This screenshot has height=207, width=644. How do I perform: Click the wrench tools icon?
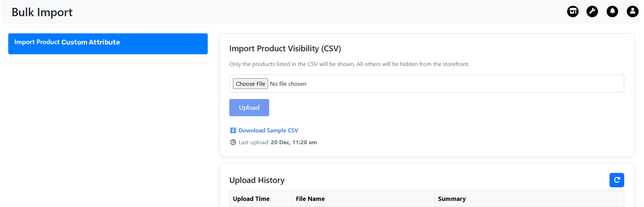point(592,11)
